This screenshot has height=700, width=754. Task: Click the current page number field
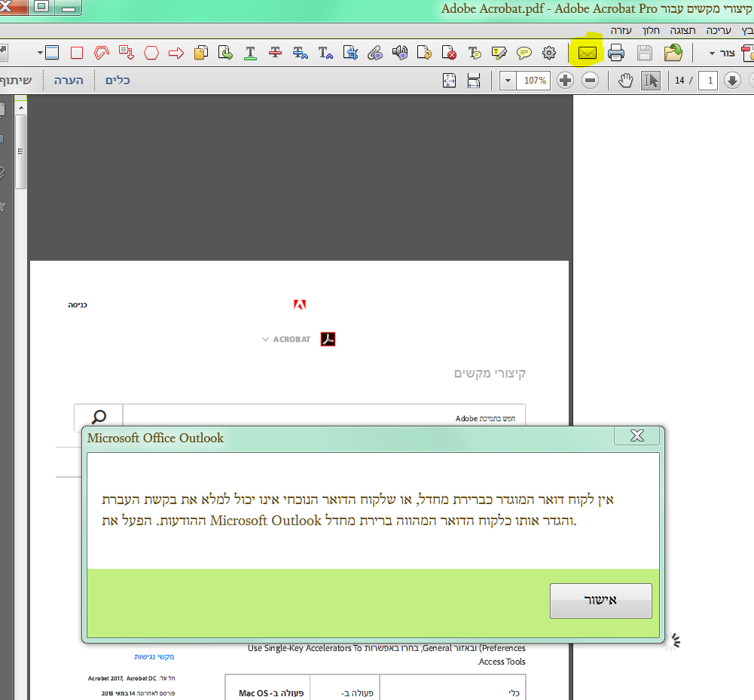[x=708, y=81]
